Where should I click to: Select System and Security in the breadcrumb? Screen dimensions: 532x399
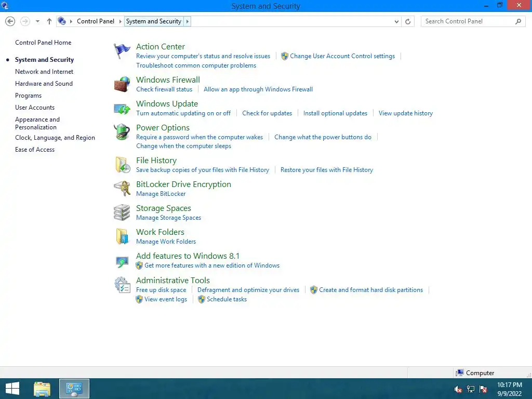pos(154,21)
